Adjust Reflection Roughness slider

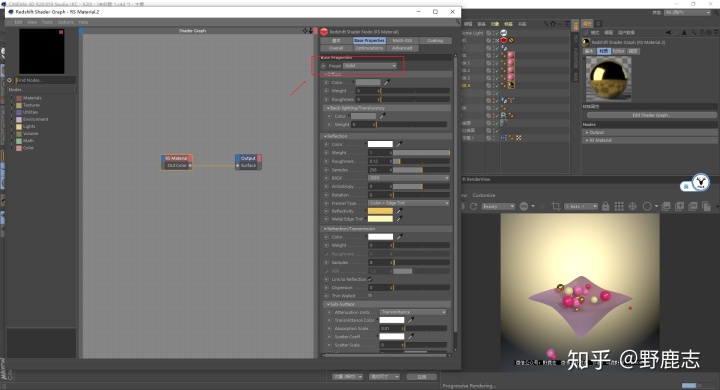(421, 161)
